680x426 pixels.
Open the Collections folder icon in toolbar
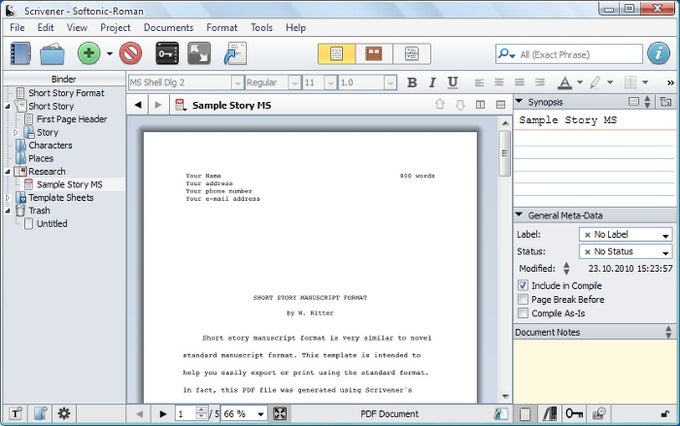[52, 54]
